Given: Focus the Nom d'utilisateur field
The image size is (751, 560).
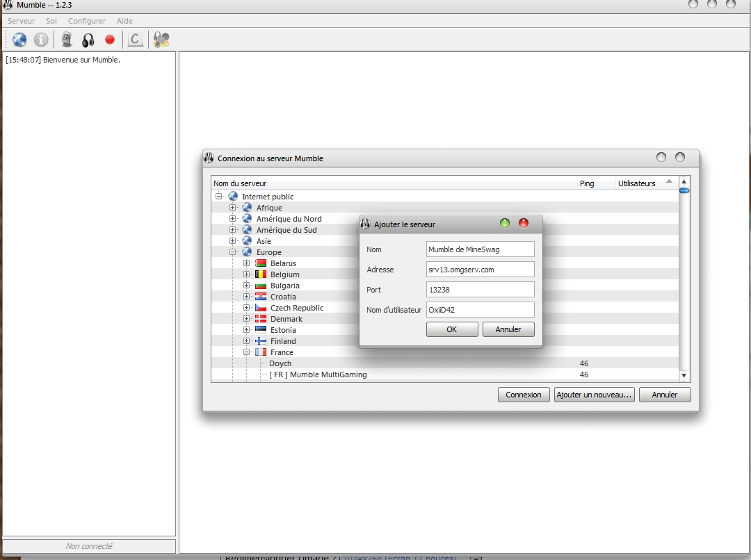Looking at the screenshot, I should tap(480, 310).
